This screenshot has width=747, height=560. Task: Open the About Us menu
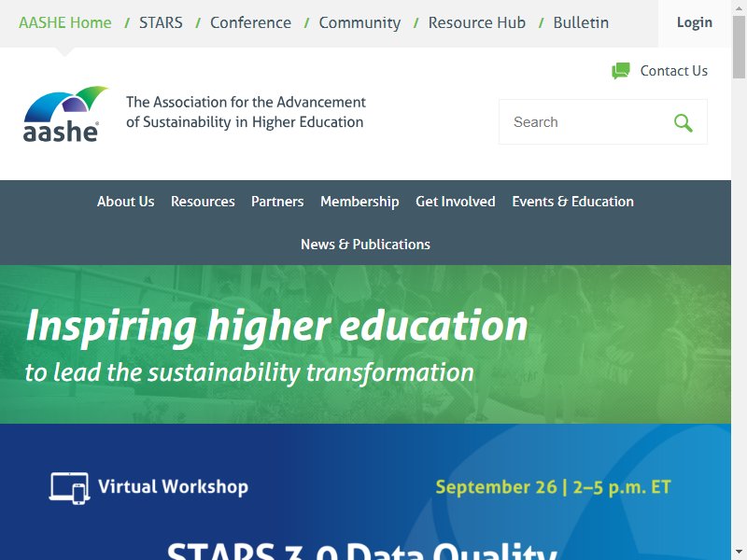126,202
